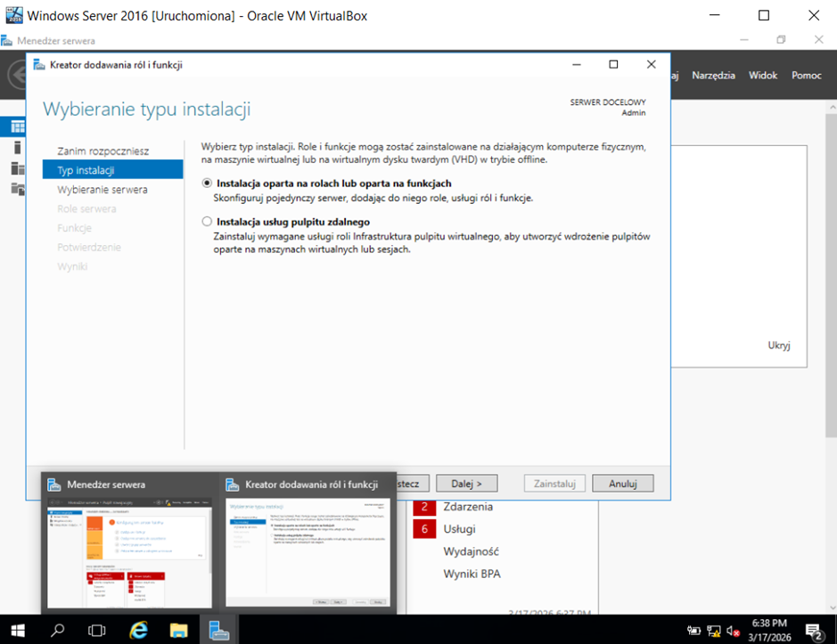This screenshot has width=837, height=644.
Task: Select role-based or feature-based installation option
Action: point(208,183)
